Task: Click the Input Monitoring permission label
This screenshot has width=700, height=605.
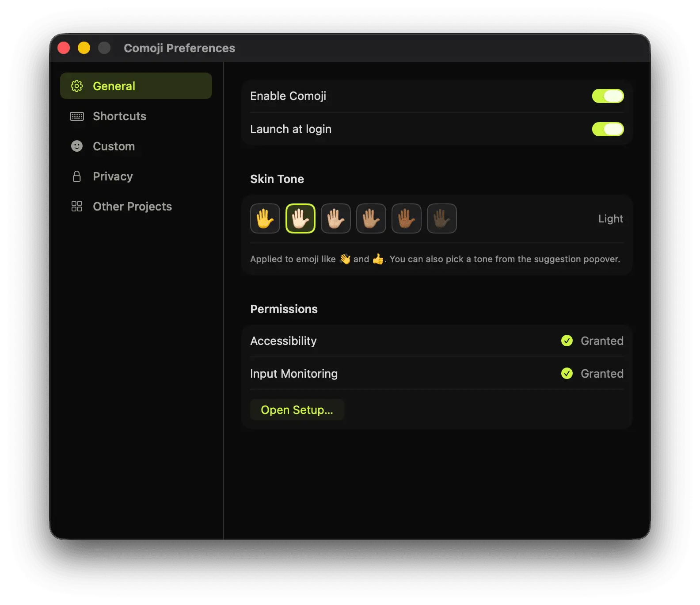Action: (294, 374)
